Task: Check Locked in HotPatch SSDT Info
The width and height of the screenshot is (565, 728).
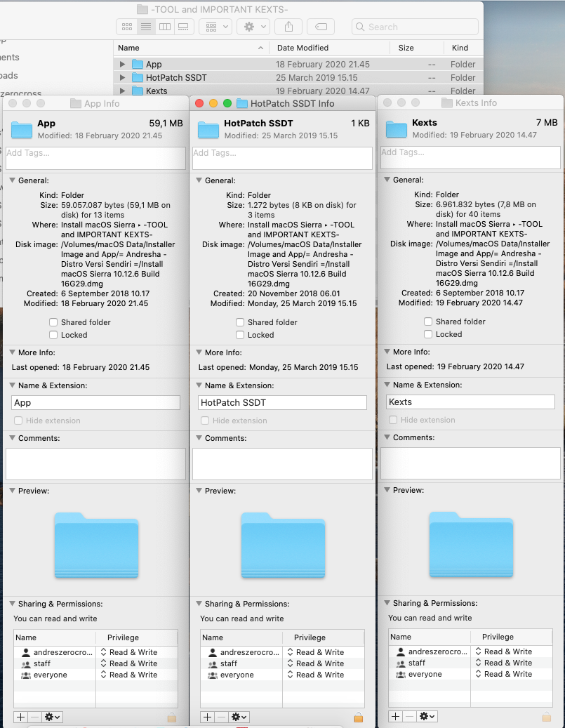Action: point(241,335)
